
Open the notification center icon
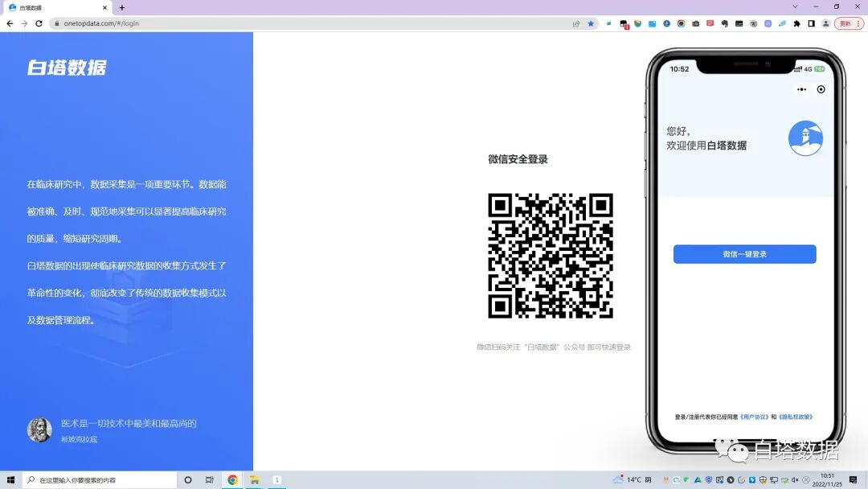[853, 480]
